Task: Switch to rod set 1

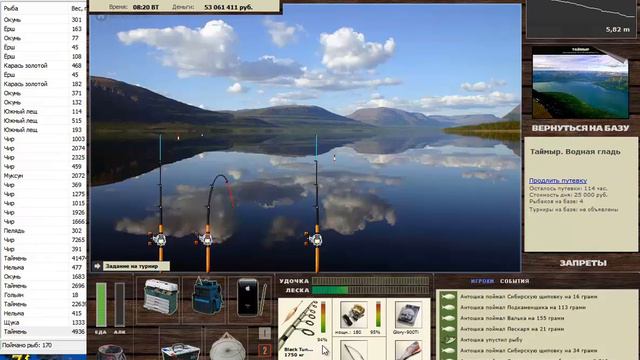Action: tap(264, 333)
